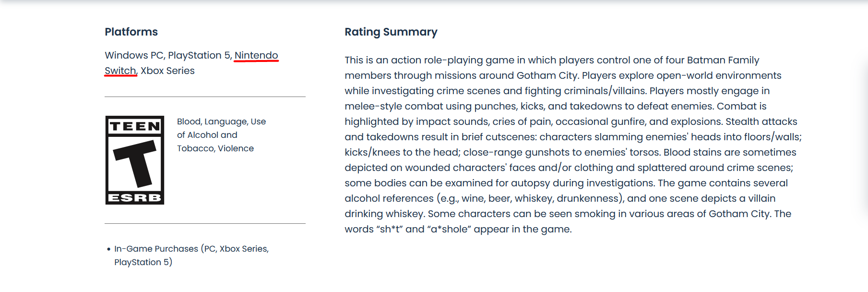Click the In-Game Purchases note
Screen dimensions: 868x292
[x=191, y=255]
